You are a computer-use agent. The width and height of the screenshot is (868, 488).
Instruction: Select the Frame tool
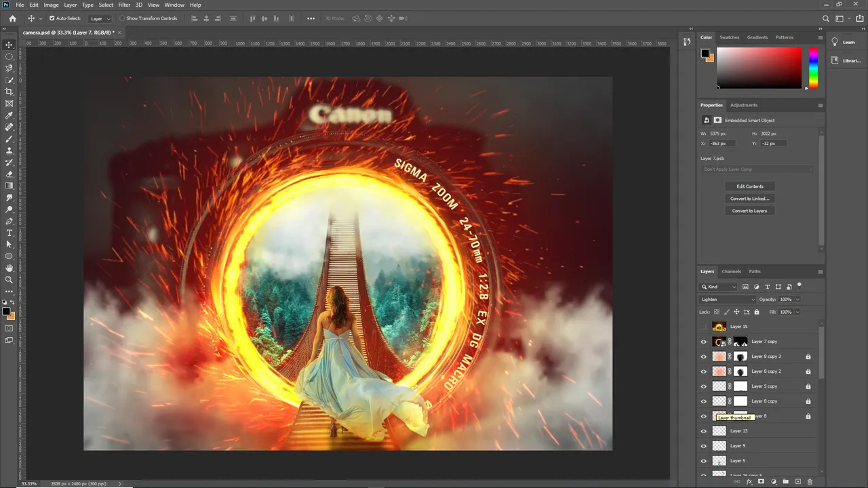tap(9, 104)
